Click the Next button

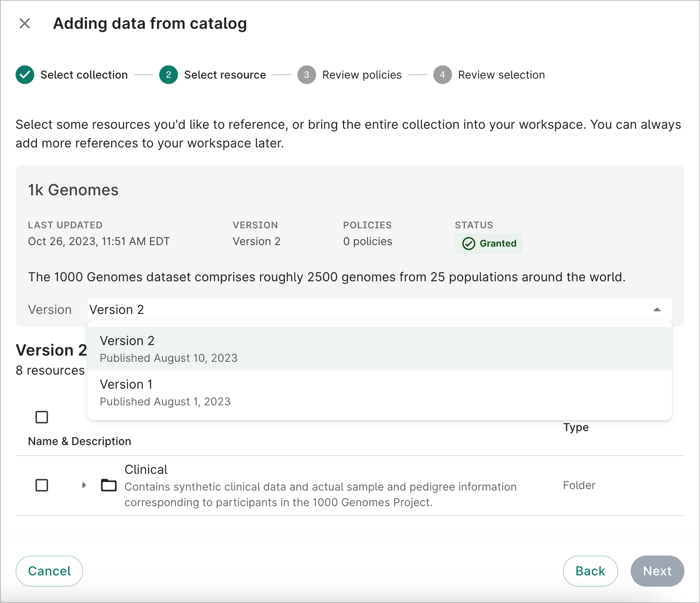[657, 571]
